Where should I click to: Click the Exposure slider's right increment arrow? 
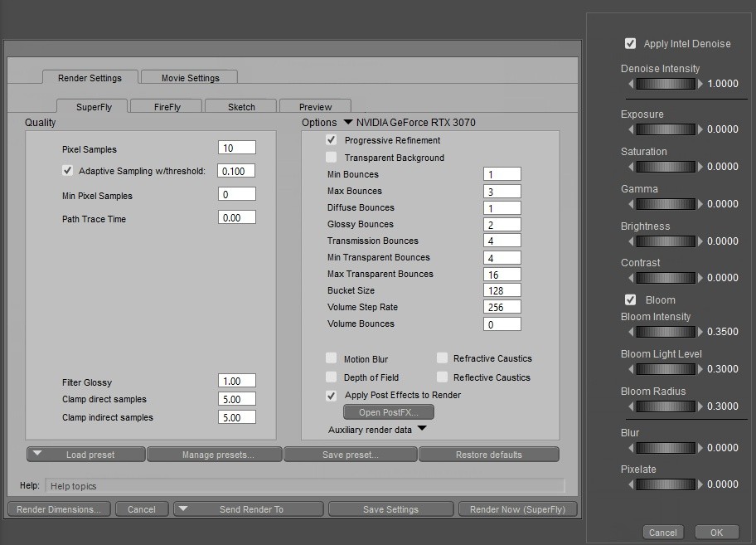[x=700, y=129]
